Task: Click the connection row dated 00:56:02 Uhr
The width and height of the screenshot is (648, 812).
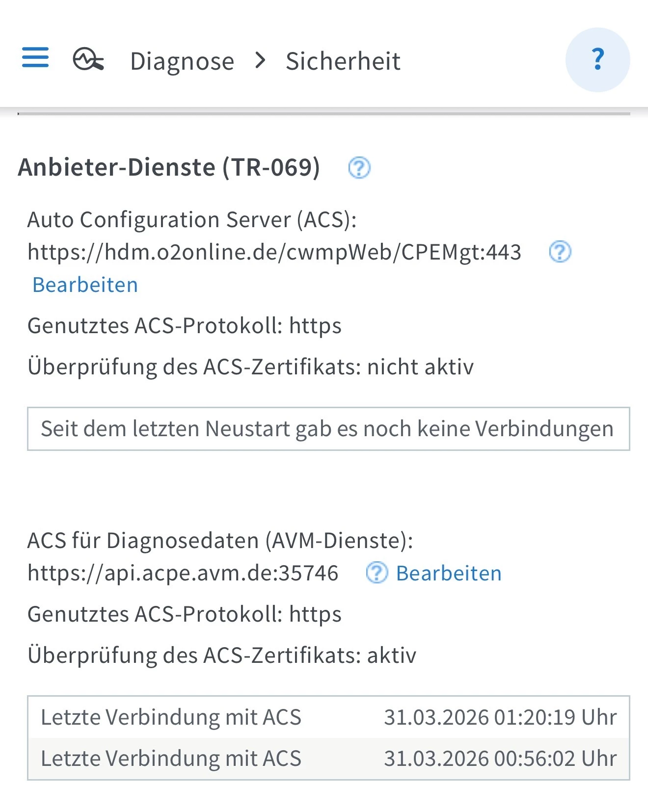Action: click(x=328, y=759)
